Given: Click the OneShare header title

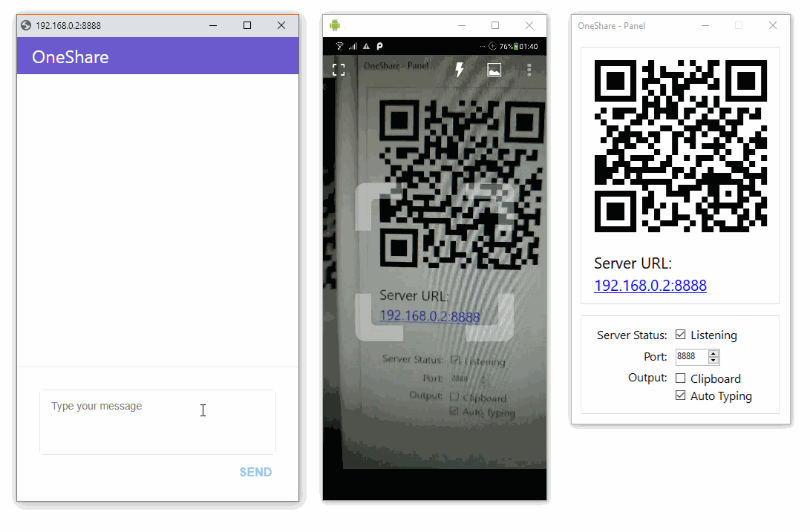Looking at the screenshot, I should pyautogui.click(x=71, y=57).
